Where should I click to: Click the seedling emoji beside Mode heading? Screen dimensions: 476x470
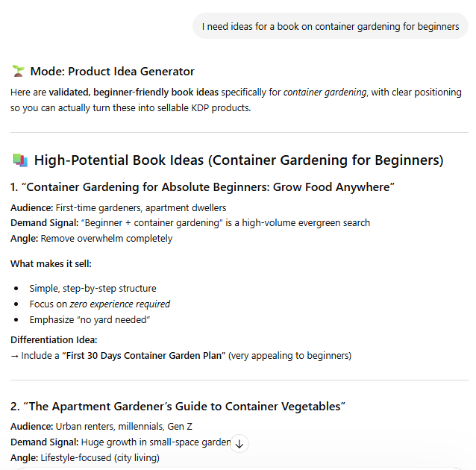(19, 72)
